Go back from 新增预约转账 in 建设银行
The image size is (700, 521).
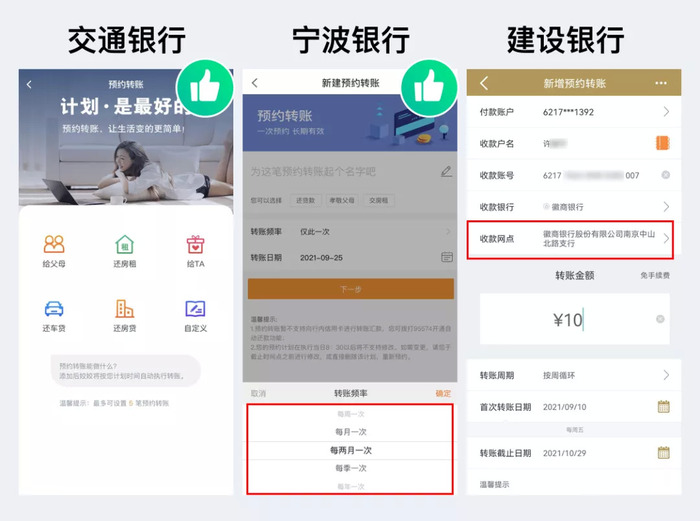[x=484, y=83]
